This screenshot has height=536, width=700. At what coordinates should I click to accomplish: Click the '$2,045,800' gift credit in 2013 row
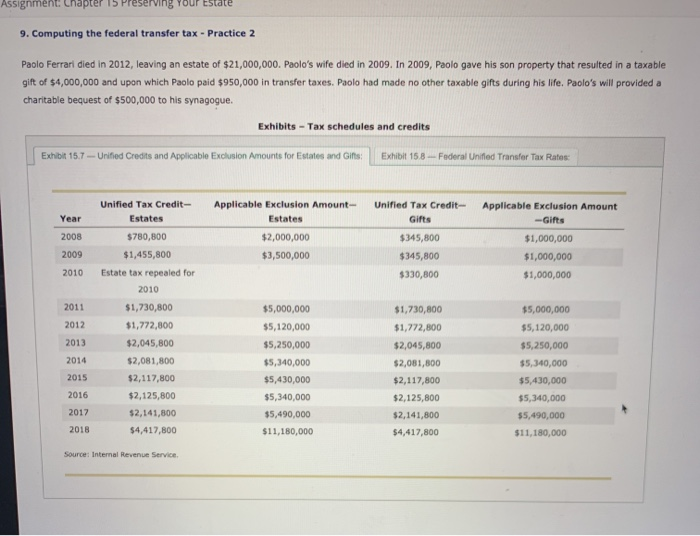[417, 345]
